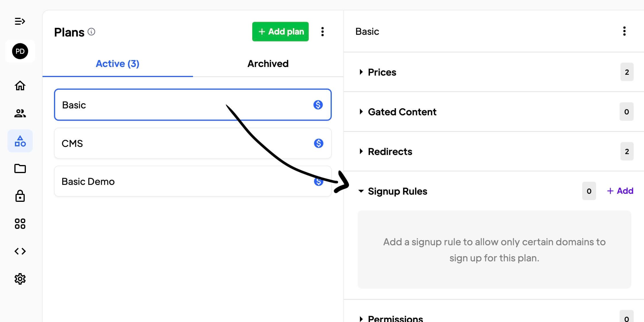
Task: Open the Members icon in sidebar
Action: [x=20, y=113]
